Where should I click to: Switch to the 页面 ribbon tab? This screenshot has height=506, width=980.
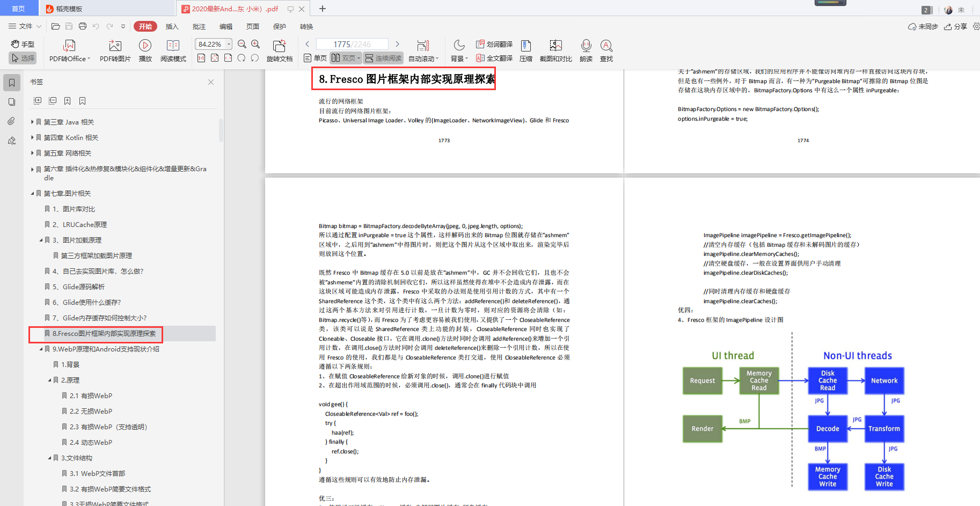[253, 26]
